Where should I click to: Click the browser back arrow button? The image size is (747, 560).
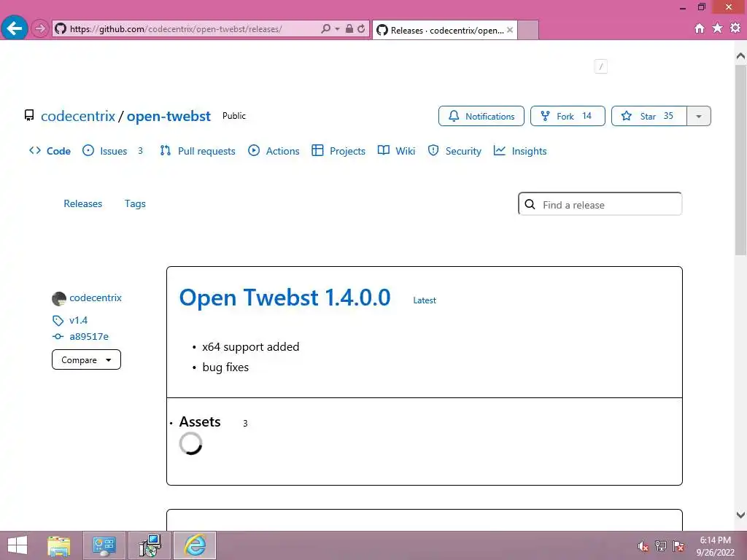15,28
